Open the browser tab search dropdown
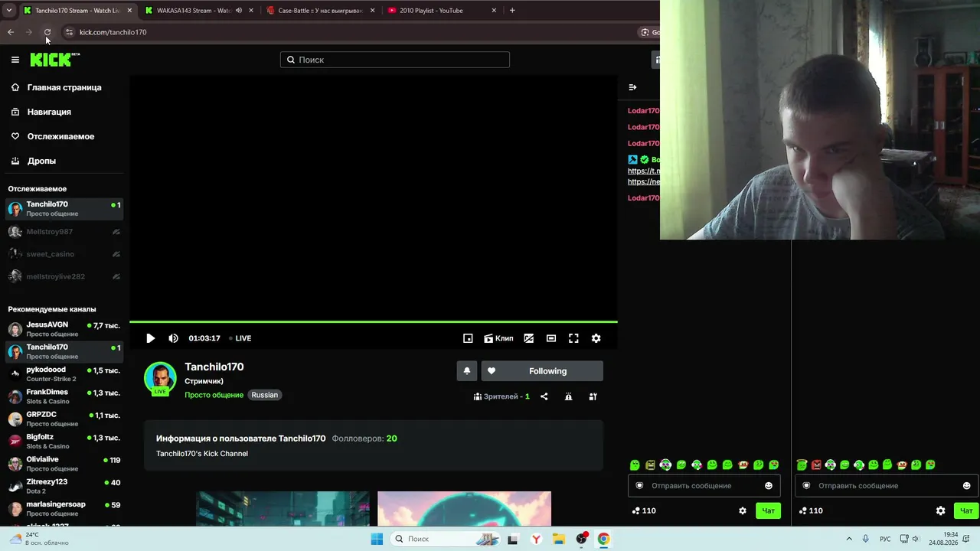 coord(8,11)
